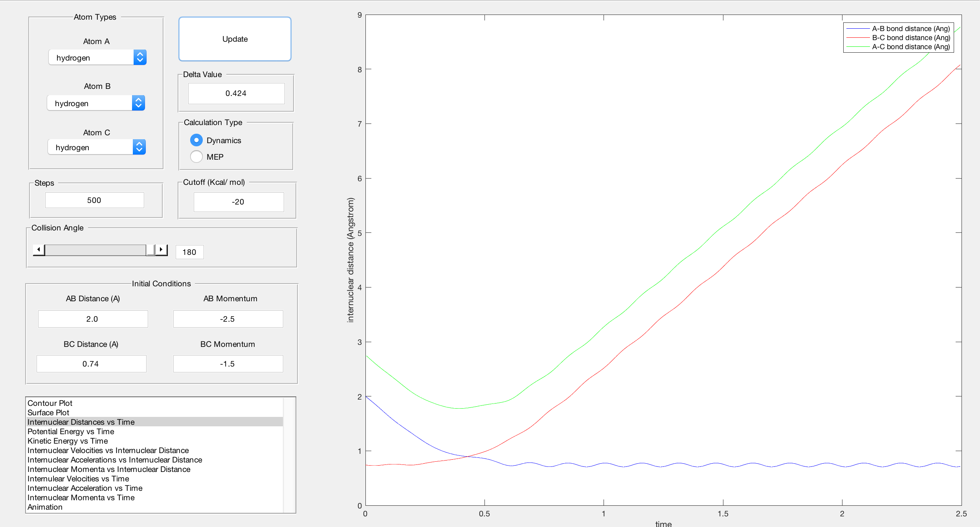
Task: Focus the Cutoff Kcal/mol field
Action: (238, 202)
